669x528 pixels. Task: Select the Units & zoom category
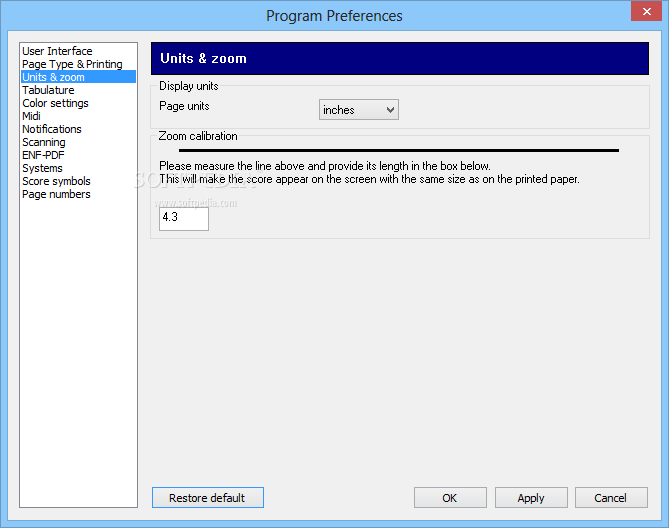tap(79, 77)
